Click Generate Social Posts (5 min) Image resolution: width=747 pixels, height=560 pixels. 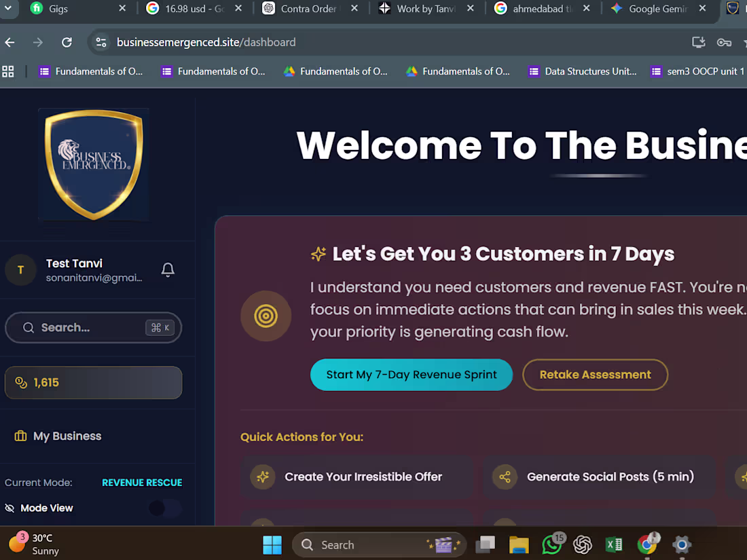[599, 477]
